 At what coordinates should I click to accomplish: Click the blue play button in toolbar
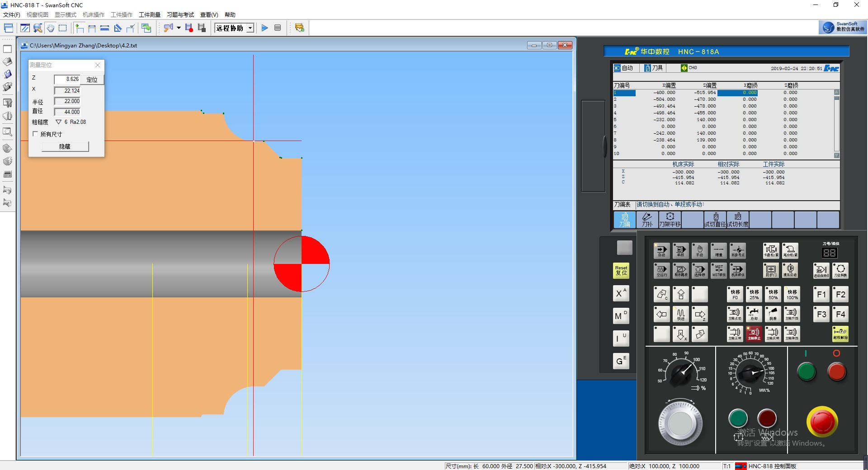point(264,28)
